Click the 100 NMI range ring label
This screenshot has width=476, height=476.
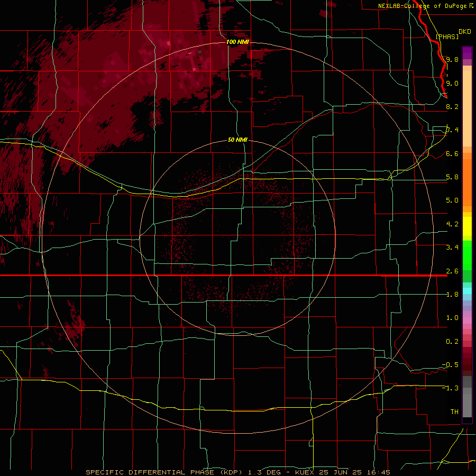(x=237, y=42)
